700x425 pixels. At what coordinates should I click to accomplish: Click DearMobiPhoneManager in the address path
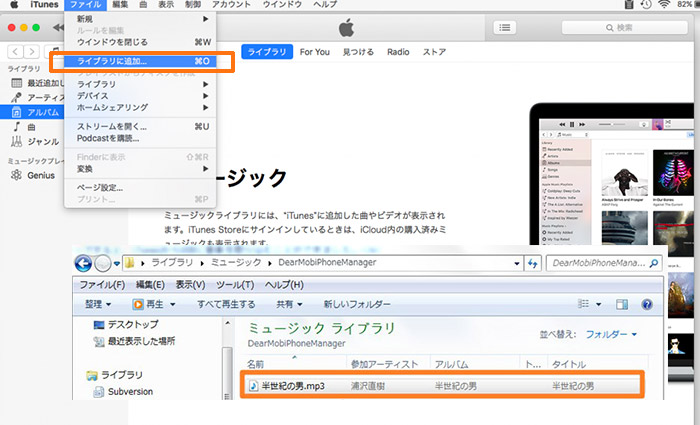tap(327, 262)
